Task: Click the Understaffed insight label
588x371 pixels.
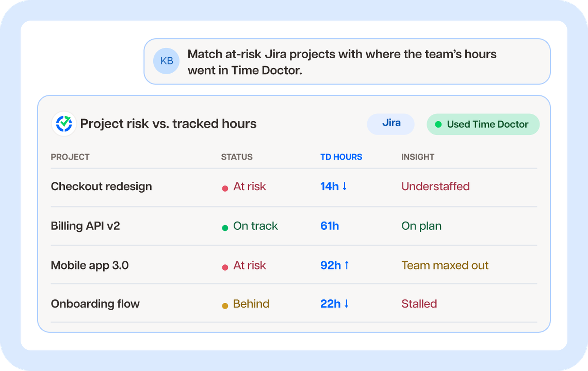Action: (435, 186)
